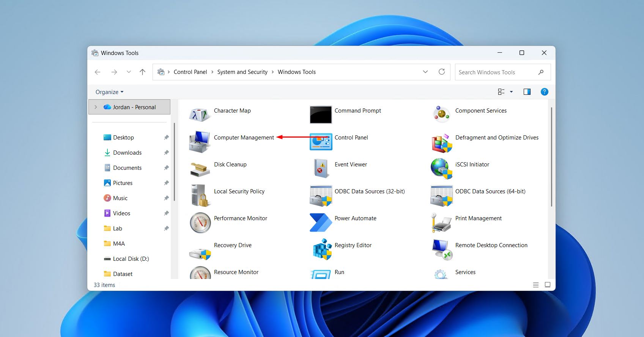Toggle the preview pane button
644x337 pixels.
pos(527,92)
